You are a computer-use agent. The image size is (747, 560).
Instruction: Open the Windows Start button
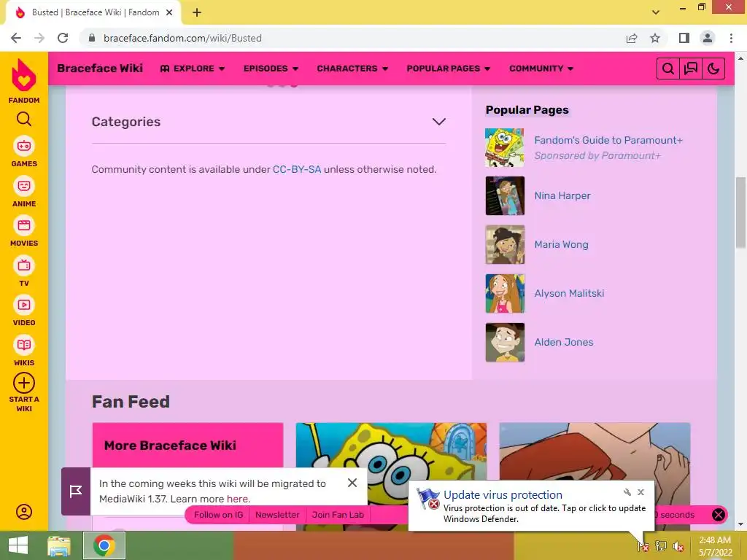tap(18, 545)
